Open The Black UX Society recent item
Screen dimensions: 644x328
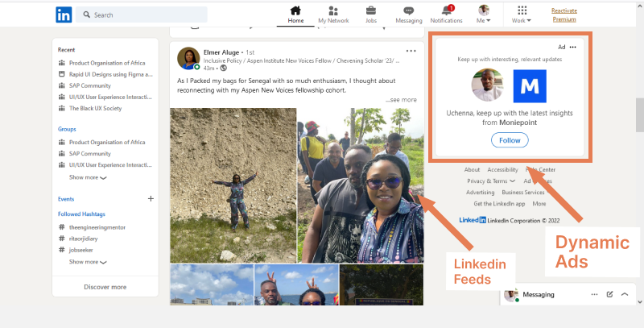point(95,108)
